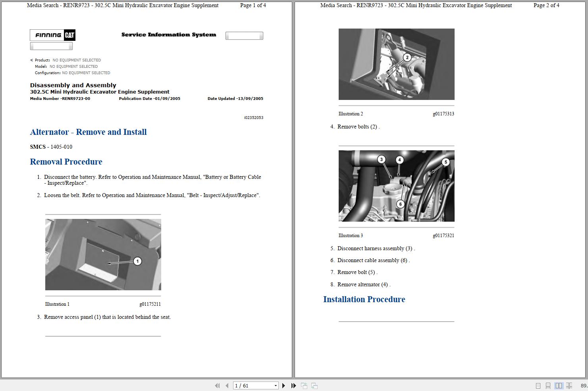Click the g01175321 illustration code
The image size is (588, 391).
[x=443, y=236]
